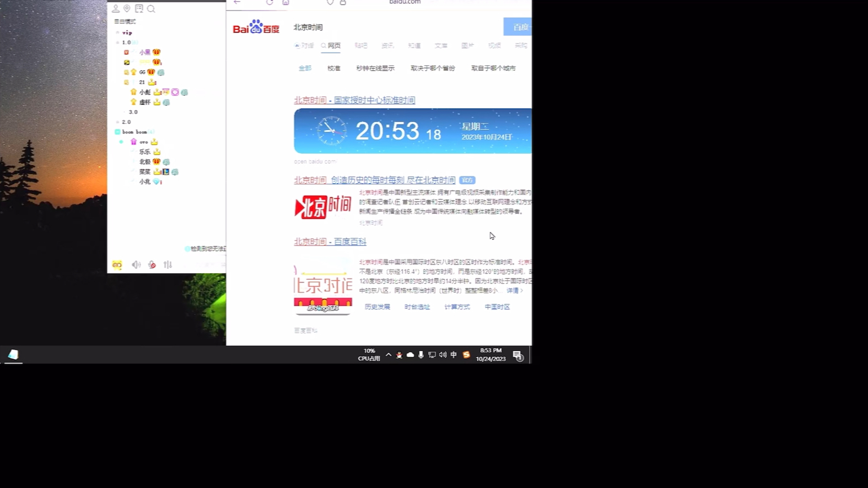The height and width of the screenshot is (488, 868).
Task: Open the 中国时区 sub-link
Action: [497, 307]
